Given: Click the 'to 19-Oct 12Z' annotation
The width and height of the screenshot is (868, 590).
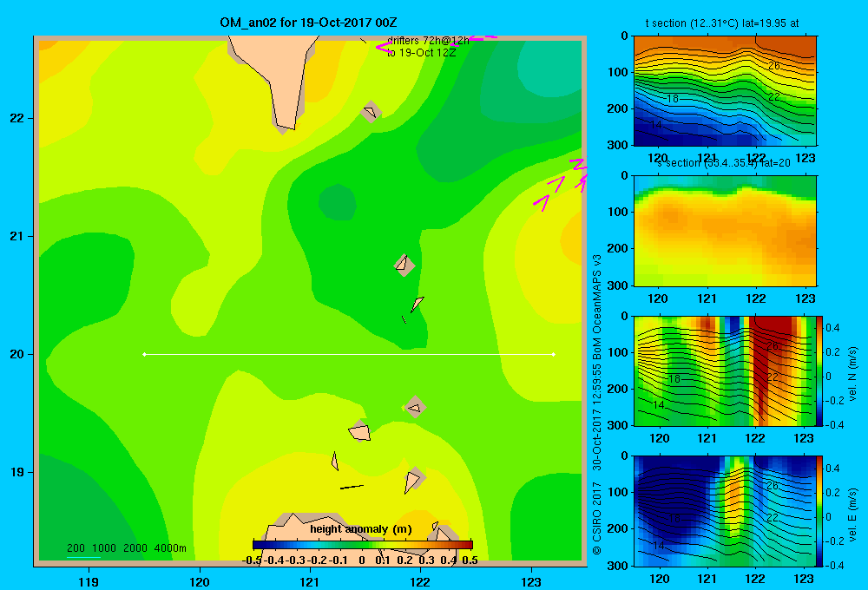Looking at the screenshot, I should point(421,53).
